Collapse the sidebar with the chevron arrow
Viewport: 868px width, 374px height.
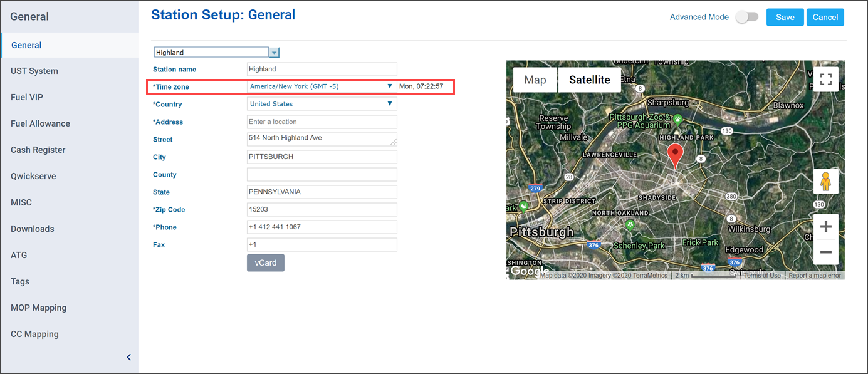click(x=129, y=357)
